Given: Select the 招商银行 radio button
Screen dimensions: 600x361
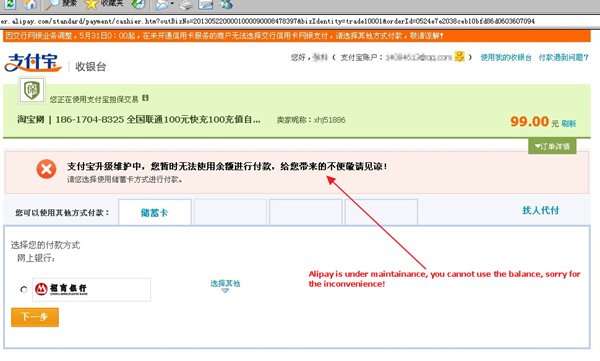Looking at the screenshot, I should tap(24, 289).
